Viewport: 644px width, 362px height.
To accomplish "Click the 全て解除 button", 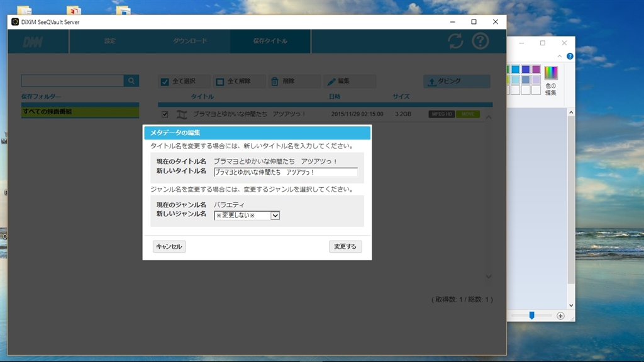I will 239,81.
